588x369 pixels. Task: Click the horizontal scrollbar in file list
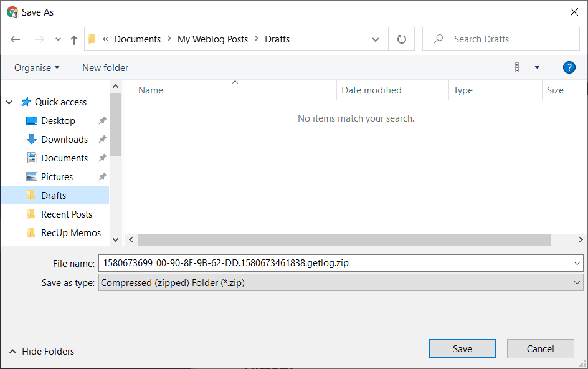[344, 240]
